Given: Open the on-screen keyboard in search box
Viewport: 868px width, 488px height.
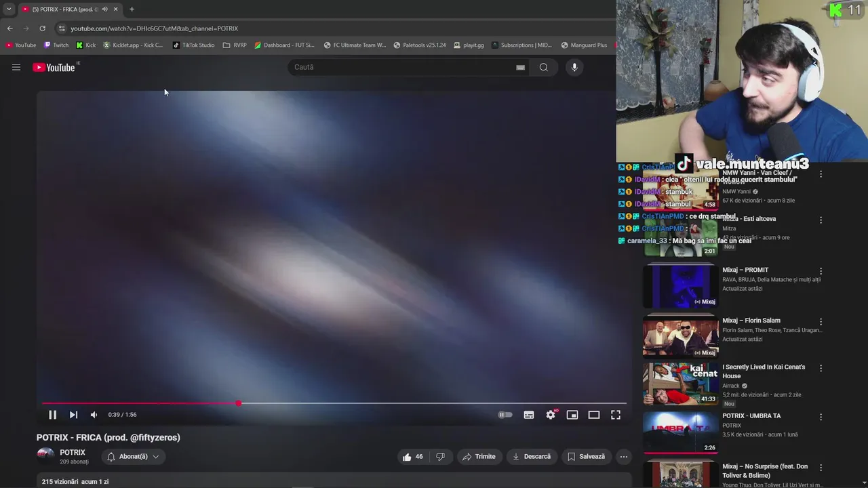Looking at the screenshot, I should (x=520, y=67).
